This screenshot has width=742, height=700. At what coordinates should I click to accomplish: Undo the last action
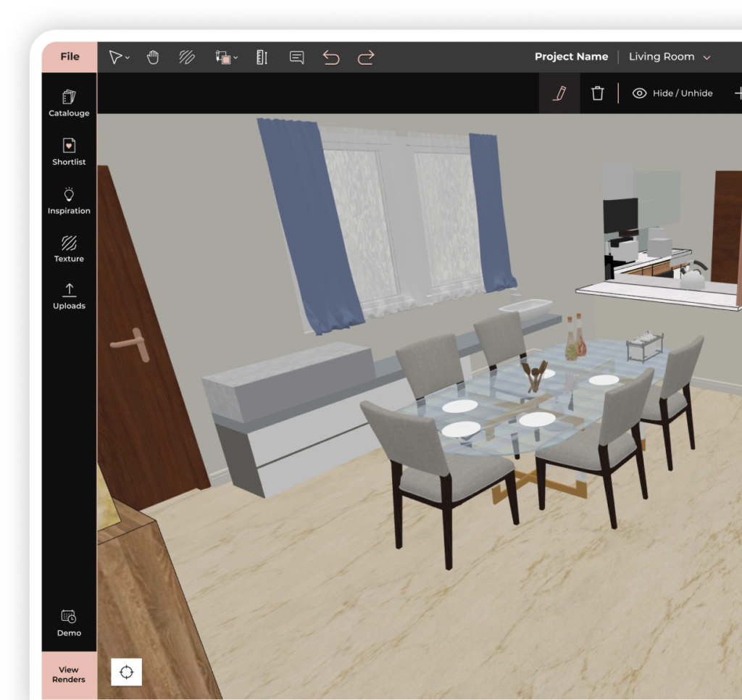coord(331,57)
